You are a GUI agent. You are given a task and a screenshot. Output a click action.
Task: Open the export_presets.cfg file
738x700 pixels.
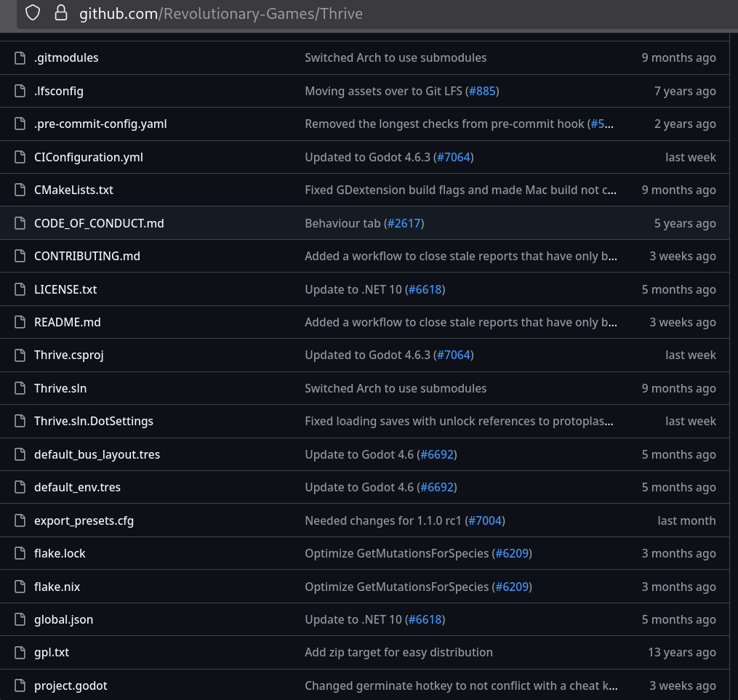[84, 520]
